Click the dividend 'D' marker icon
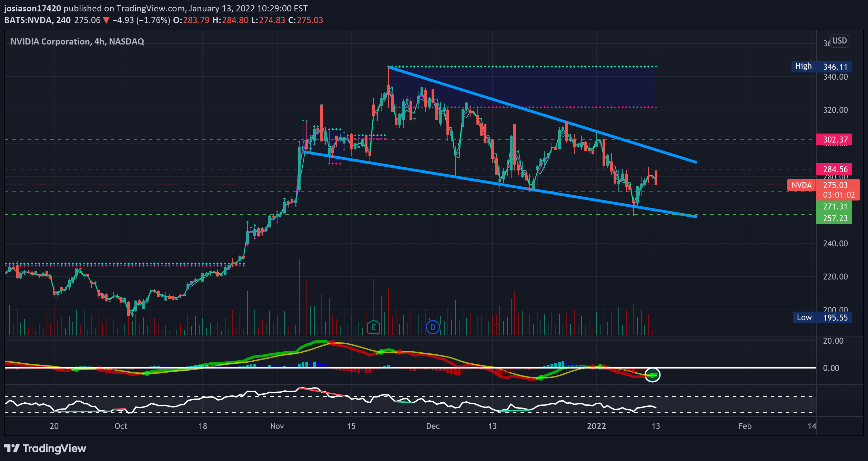Viewport: 868px width, 461px height. pos(433,327)
